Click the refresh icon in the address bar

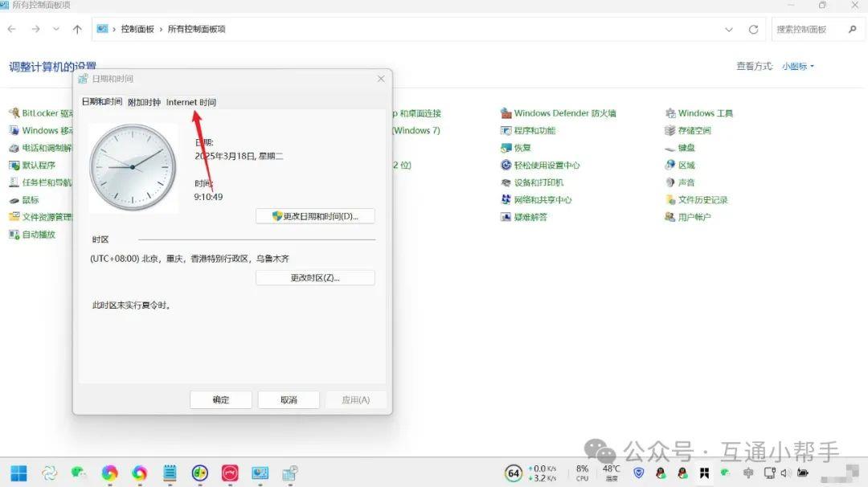click(753, 28)
